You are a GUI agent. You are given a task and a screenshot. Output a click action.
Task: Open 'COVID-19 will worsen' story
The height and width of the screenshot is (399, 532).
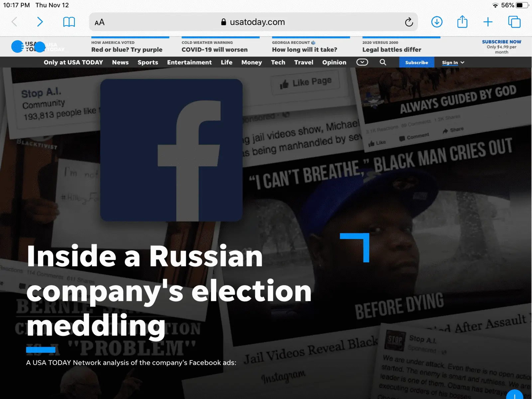pos(214,50)
